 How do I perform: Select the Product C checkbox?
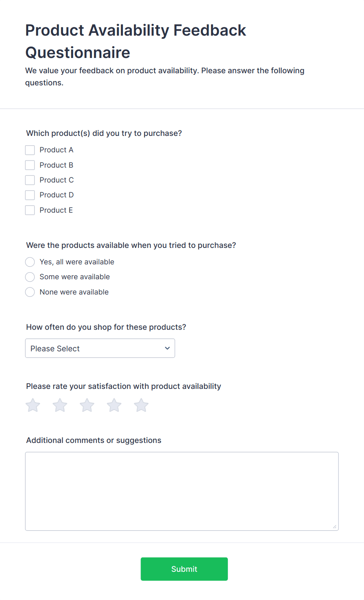coord(30,180)
